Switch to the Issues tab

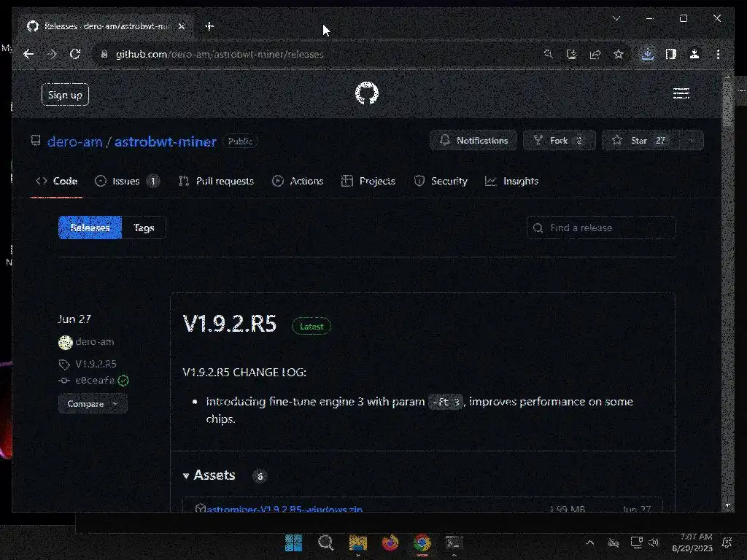tap(127, 181)
